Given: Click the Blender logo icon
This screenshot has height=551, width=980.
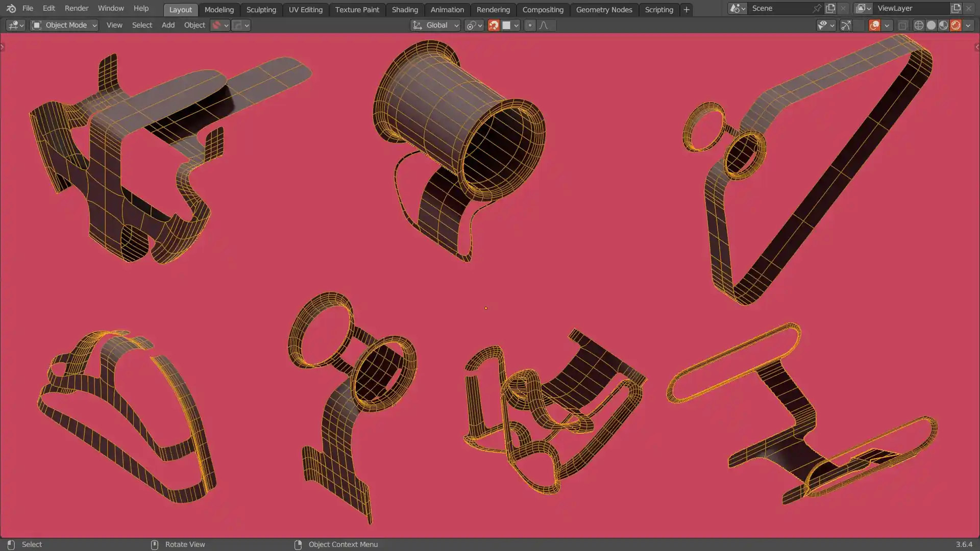Looking at the screenshot, I should click(11, 9).
